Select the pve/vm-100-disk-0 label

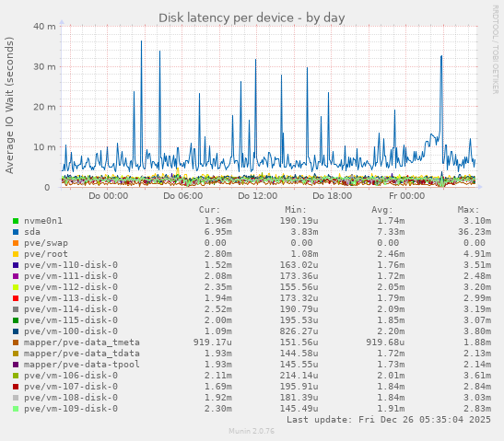pos(71,331)
